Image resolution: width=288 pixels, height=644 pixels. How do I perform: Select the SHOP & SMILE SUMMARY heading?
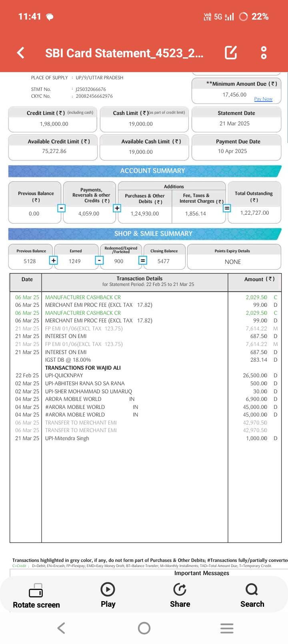(153, 233)
